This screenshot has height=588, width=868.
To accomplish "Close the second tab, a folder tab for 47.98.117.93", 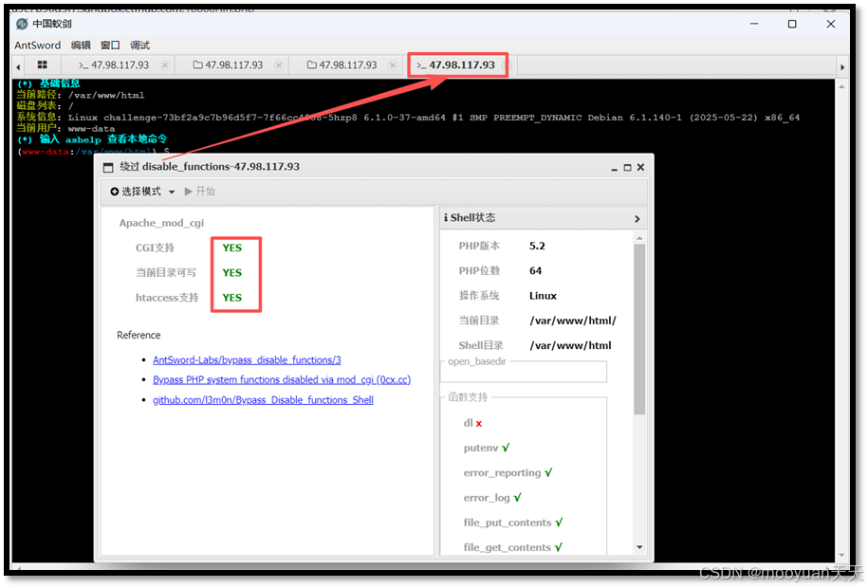I will [x=279, y=65].
